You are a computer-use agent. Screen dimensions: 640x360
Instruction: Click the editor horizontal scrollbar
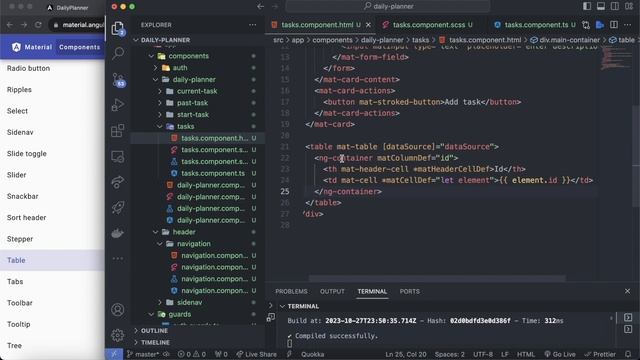click(437, 279)
